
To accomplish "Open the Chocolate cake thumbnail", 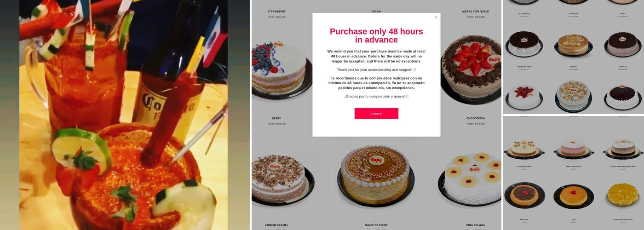I will coord(622,46).
